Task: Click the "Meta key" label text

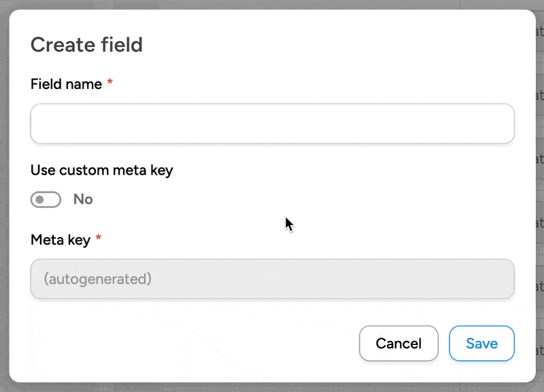Action: tap(61, 239)
